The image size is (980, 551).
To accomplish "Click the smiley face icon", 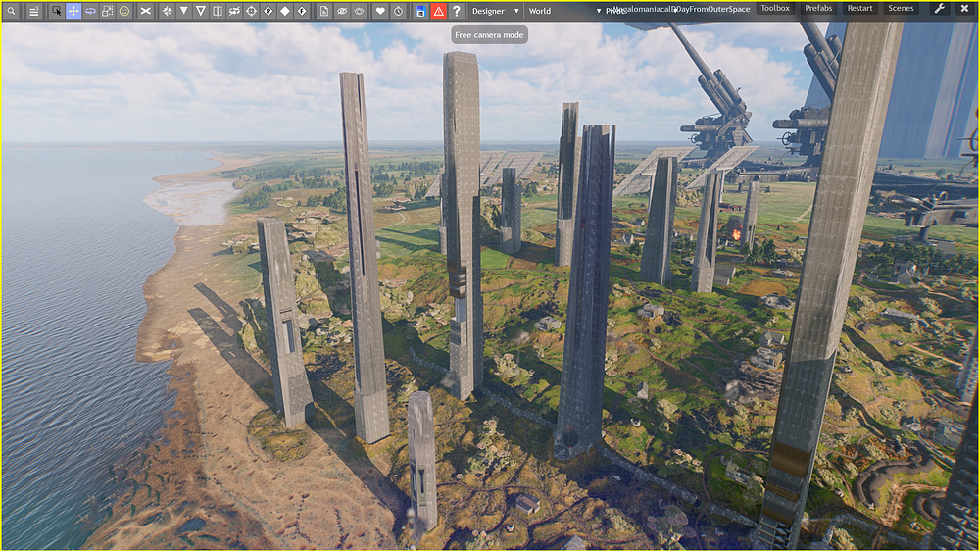I will tap(124, 11).
